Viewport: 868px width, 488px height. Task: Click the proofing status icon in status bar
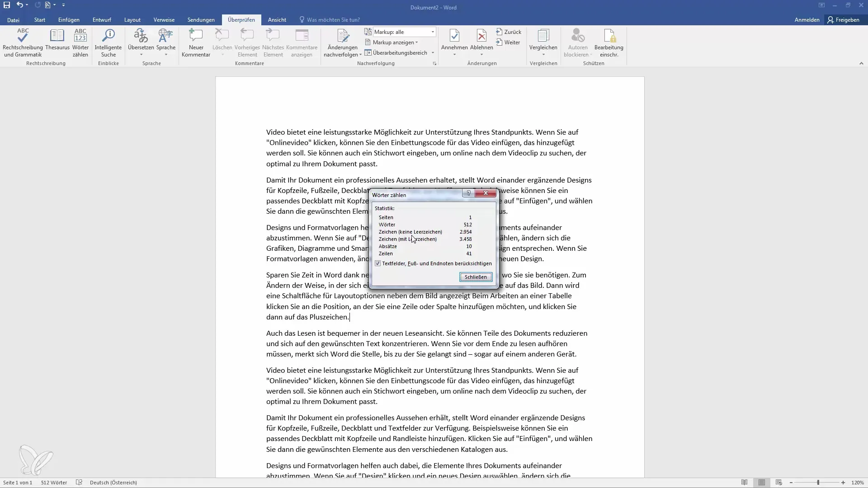click(x=79, y=483)
